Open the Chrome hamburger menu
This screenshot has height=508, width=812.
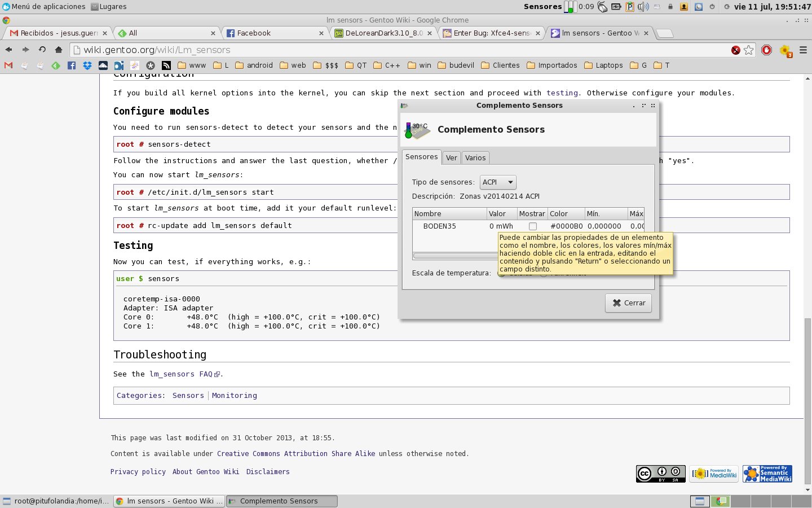pyautogui.click(x=803, y=50)
